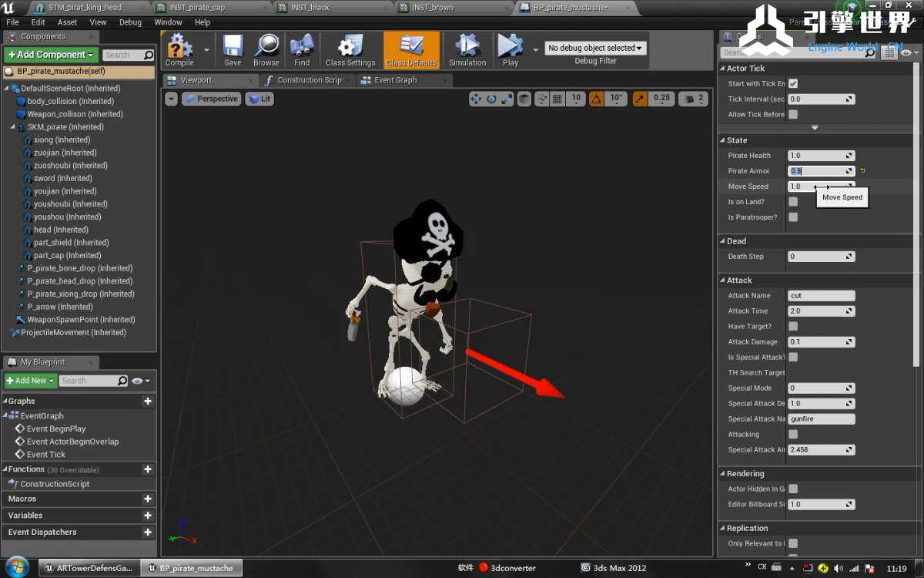The width and height of the screenshot is (924, 578).
Task: Switch to the INST_pirate_cap asset tab
Action: (198, 8)
